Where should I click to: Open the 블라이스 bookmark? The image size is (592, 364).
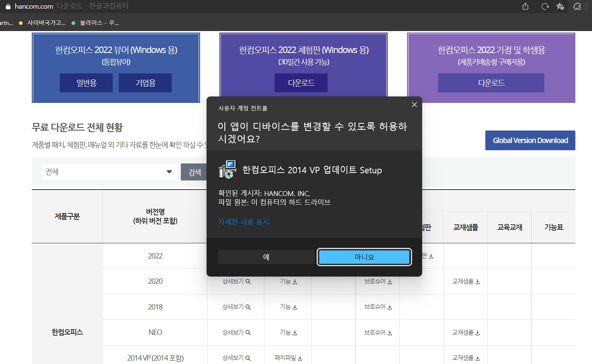click(95, 23)
